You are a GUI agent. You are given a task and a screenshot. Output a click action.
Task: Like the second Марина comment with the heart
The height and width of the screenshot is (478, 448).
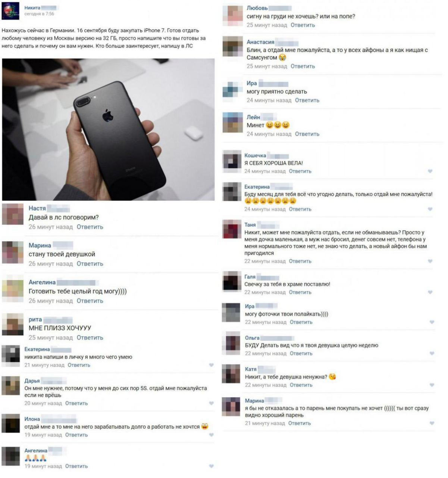432,423
